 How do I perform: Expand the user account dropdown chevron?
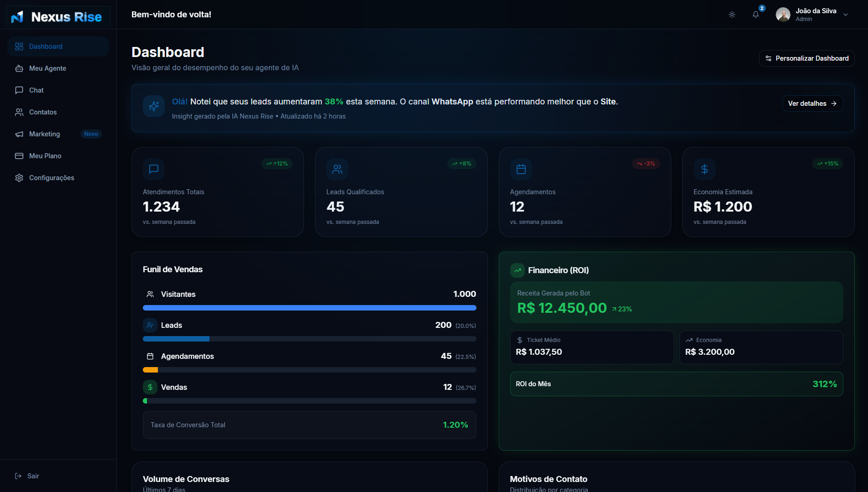846,15
